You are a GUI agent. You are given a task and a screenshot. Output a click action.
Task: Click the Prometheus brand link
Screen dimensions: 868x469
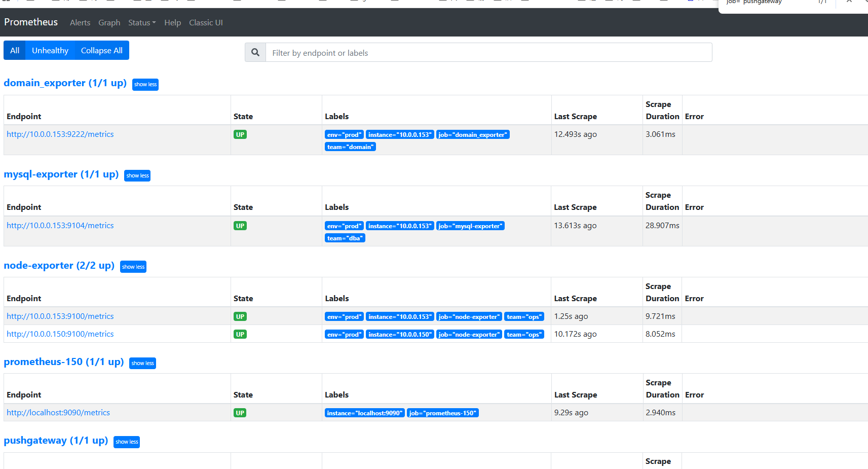pyautogui.click(x=31, y=22)
